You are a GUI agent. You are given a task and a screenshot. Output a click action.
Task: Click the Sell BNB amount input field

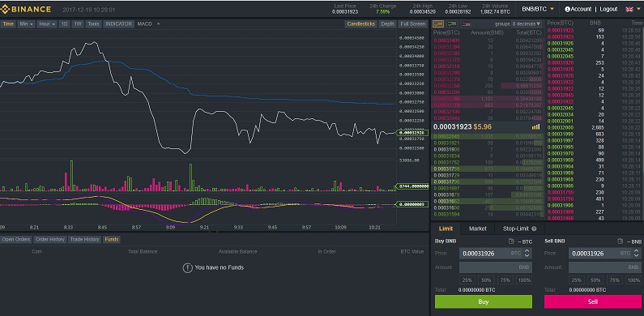point(605,267)
